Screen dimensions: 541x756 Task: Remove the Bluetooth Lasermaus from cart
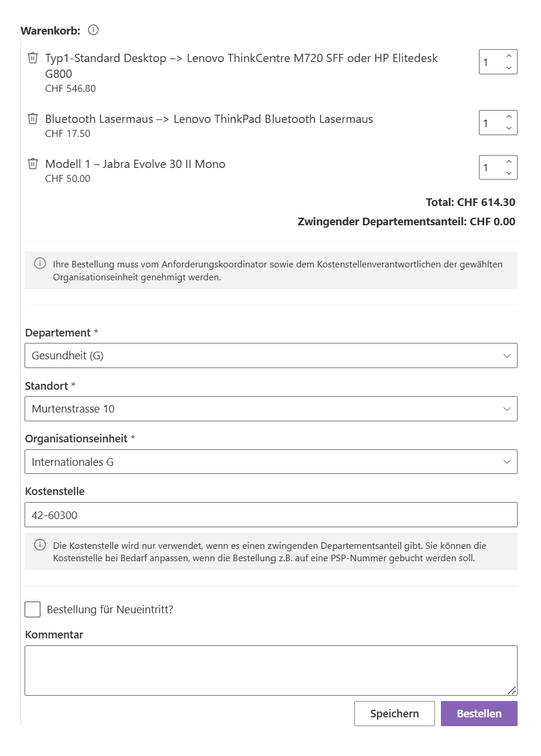(x=33, y=119)
